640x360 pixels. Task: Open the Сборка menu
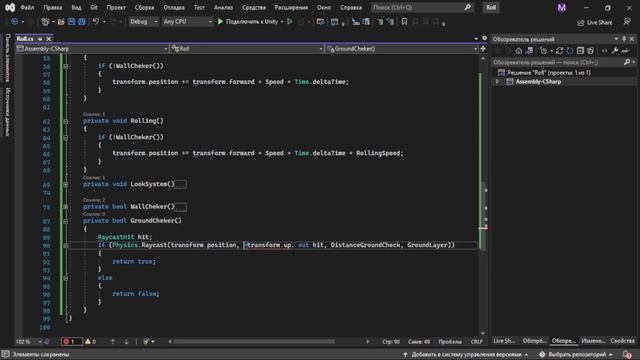coord(144,7)
